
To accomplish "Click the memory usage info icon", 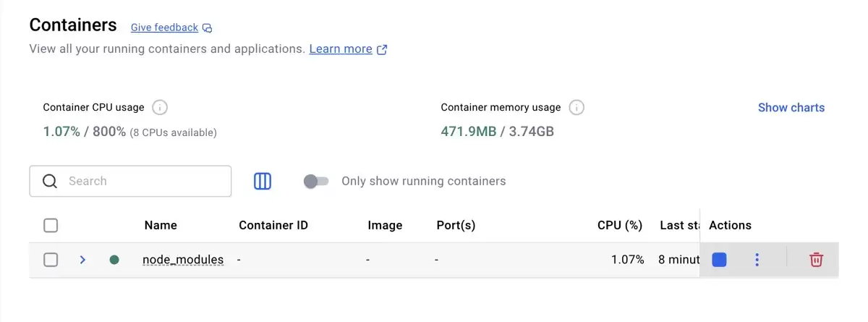I will (x=576, y=108).
